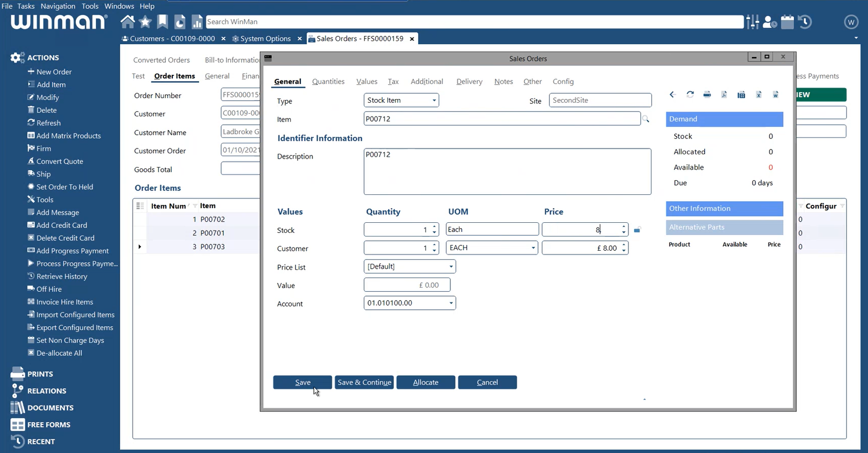
Task: Open the sliders settings icon
Action: 753,22
